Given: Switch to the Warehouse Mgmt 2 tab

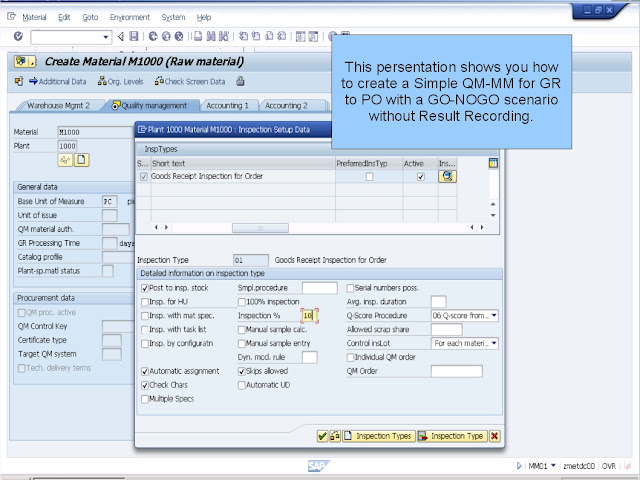Looking at the screenshot, I should coord(58,105).
